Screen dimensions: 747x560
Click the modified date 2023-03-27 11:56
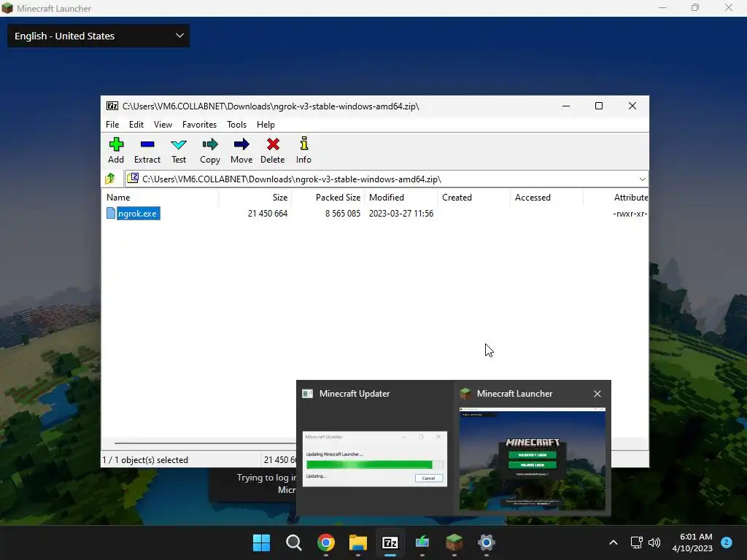point(401,214)
